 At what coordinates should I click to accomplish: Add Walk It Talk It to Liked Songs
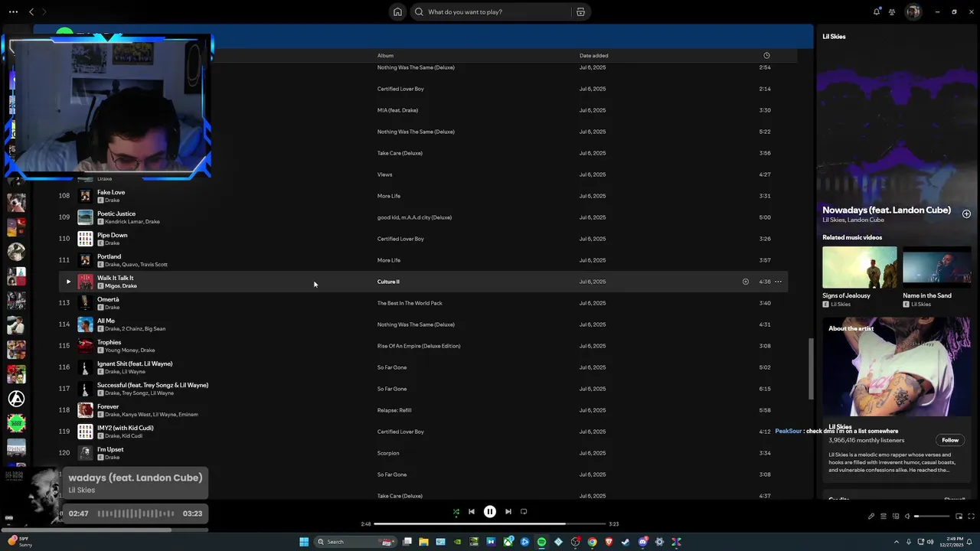point(746,282)
